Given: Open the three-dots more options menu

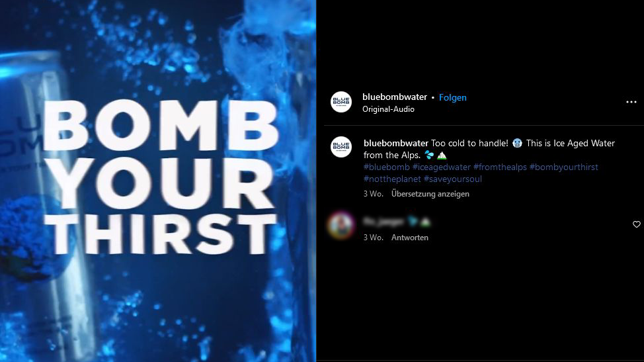Looking at the screenshot, I should (631, 102).
